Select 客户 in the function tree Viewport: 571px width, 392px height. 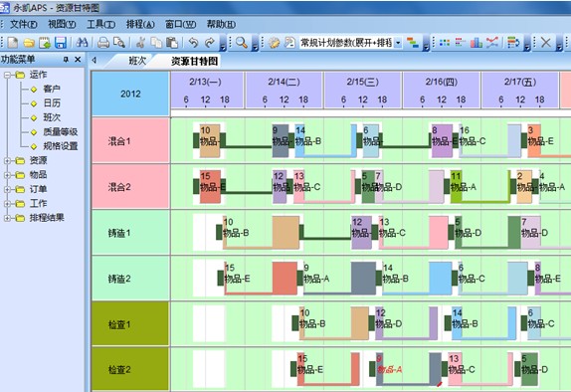coord(52,89)
